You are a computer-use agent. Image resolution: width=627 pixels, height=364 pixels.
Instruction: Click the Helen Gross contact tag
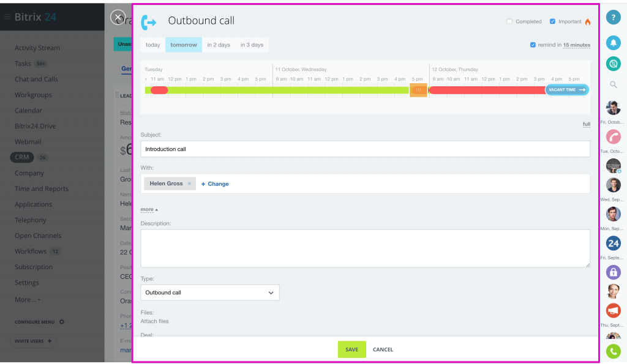pyautogui.click(x=170, y=184)
